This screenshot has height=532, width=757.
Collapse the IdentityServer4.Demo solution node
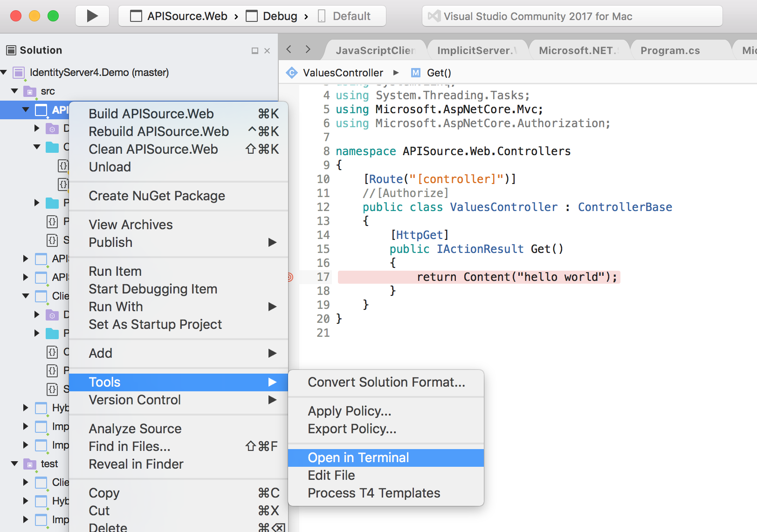pyautogui.click(x=4, y=72)
